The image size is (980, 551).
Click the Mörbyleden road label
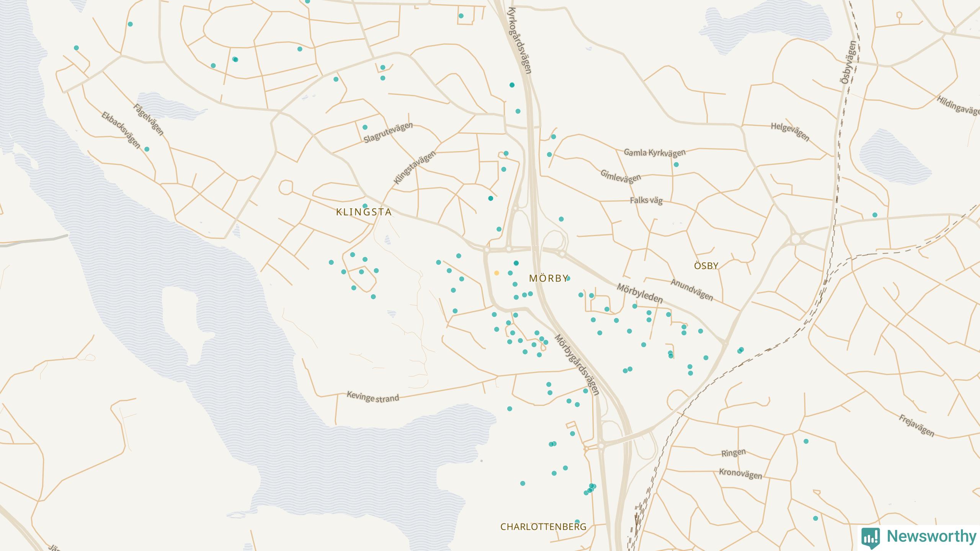pos(639,293)
